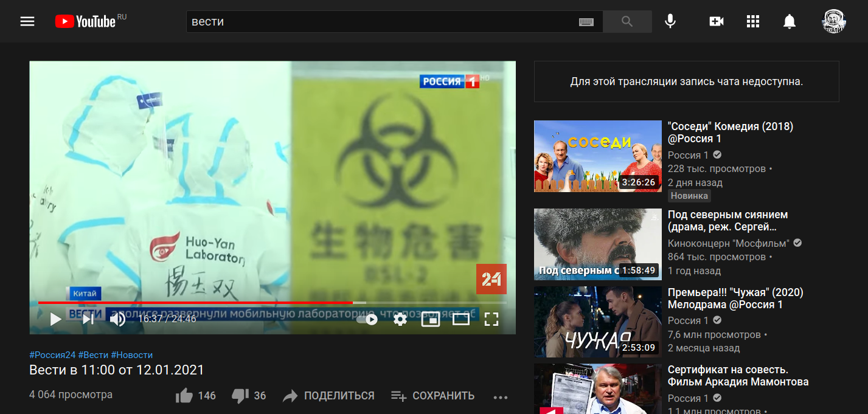Open title Под северным сиянием
Screen dimensions: 868x414
[727, 221]
